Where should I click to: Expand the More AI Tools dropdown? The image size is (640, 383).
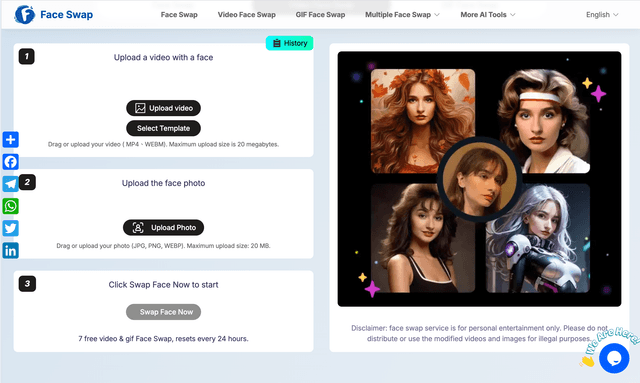pyautogui.click(x=488, y=15)
